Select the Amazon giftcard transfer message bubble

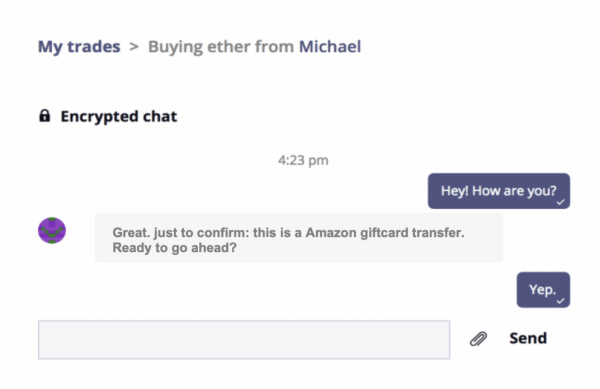tap(299, 238)
